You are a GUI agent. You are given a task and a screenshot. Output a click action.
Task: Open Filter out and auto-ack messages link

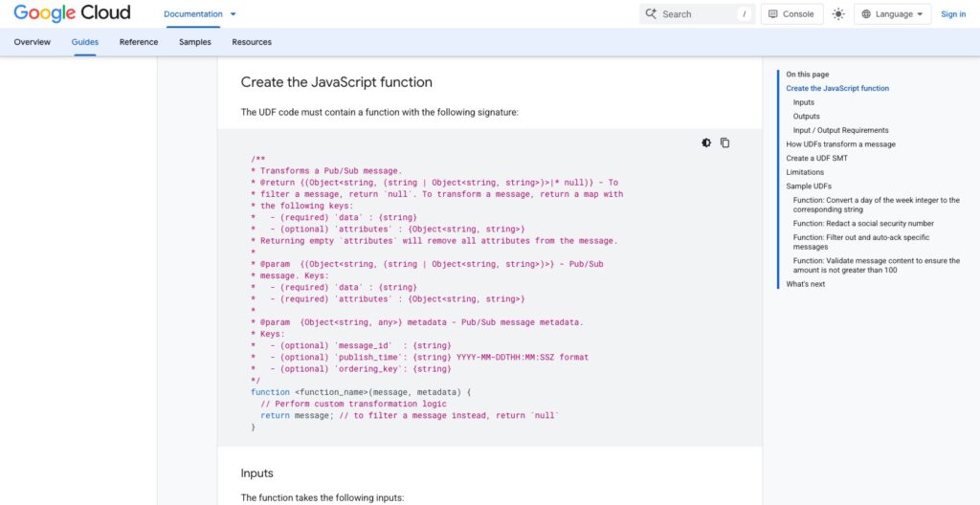[x=861, y=242]
